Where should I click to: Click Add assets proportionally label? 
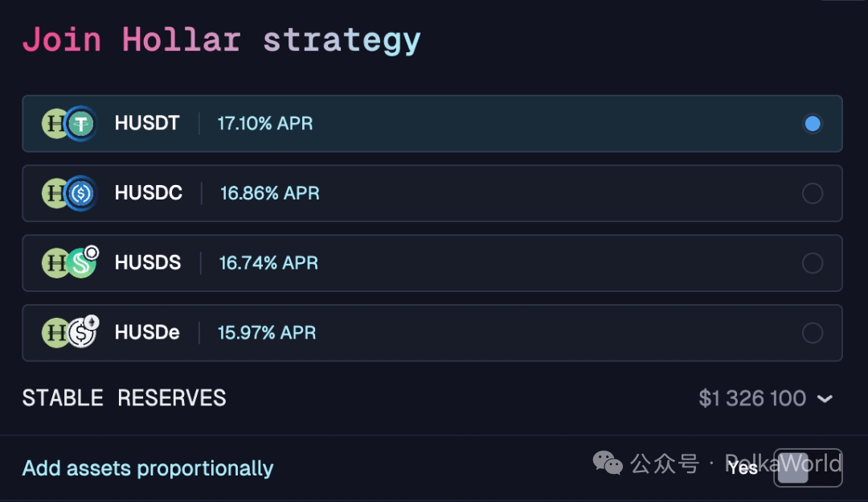[x=148, y=468]
